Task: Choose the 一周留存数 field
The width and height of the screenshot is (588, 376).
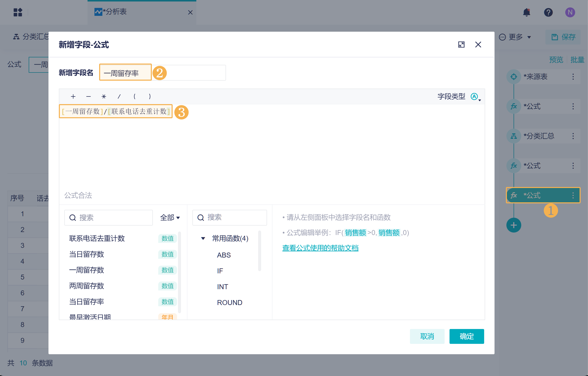Action: (87, 270)
